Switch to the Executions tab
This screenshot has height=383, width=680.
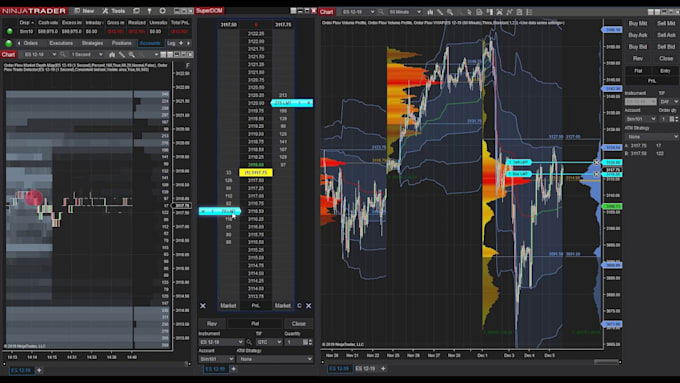click(61, 43)
